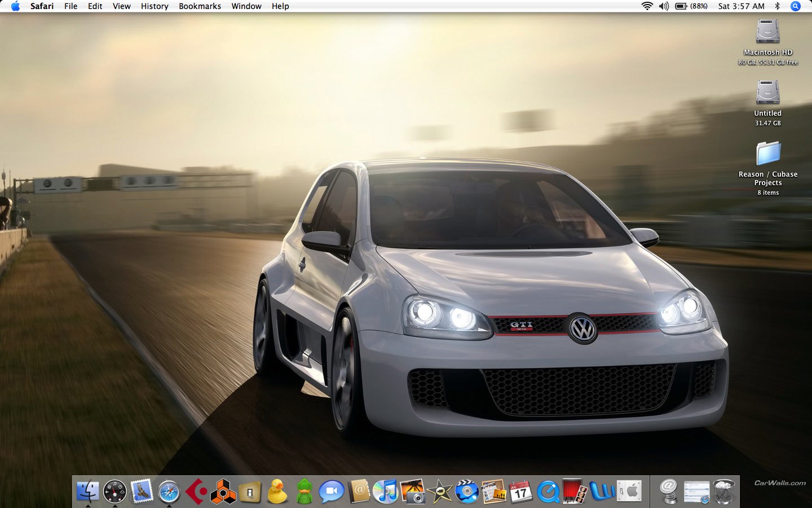Open Photo Booth from the dock

click(x=575, y=491)
